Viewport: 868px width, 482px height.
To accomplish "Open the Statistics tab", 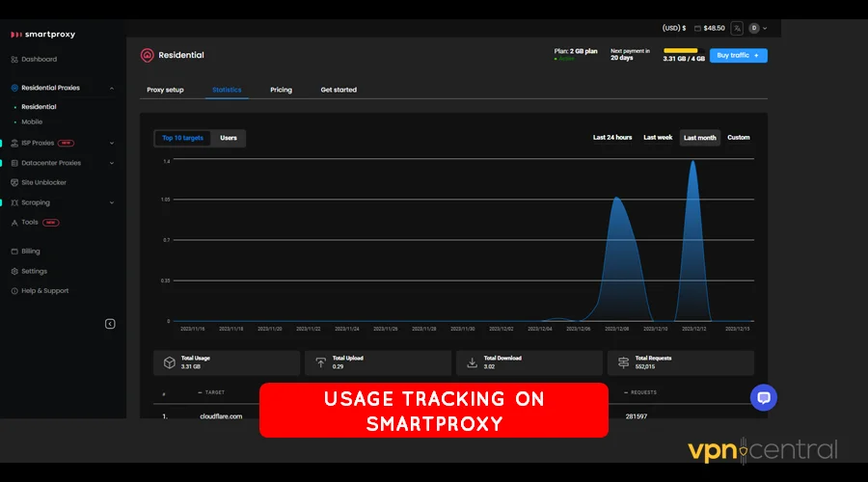I will click(227, 90).
